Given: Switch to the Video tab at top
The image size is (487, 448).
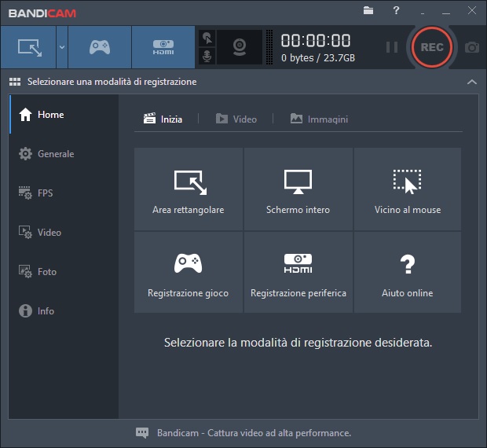Looking at the screenshot, I should pos(236,119).
